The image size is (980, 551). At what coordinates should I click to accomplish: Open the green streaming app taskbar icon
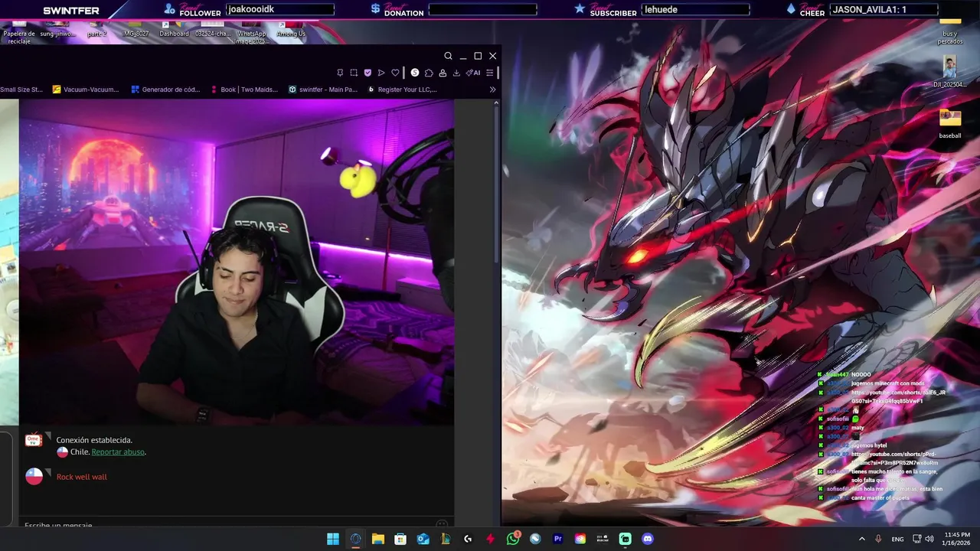click(625, 539)
